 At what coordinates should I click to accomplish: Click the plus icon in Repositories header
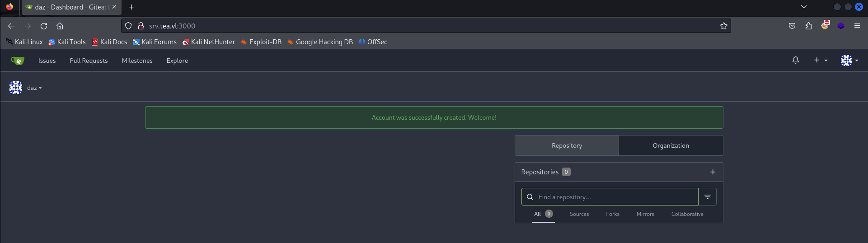[713, 172]
